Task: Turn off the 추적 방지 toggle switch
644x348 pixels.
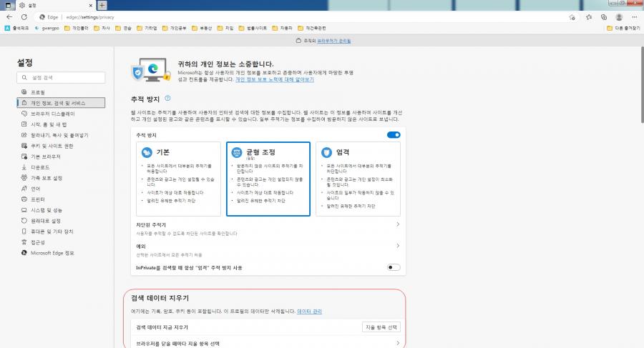Action: click(393, 134)
